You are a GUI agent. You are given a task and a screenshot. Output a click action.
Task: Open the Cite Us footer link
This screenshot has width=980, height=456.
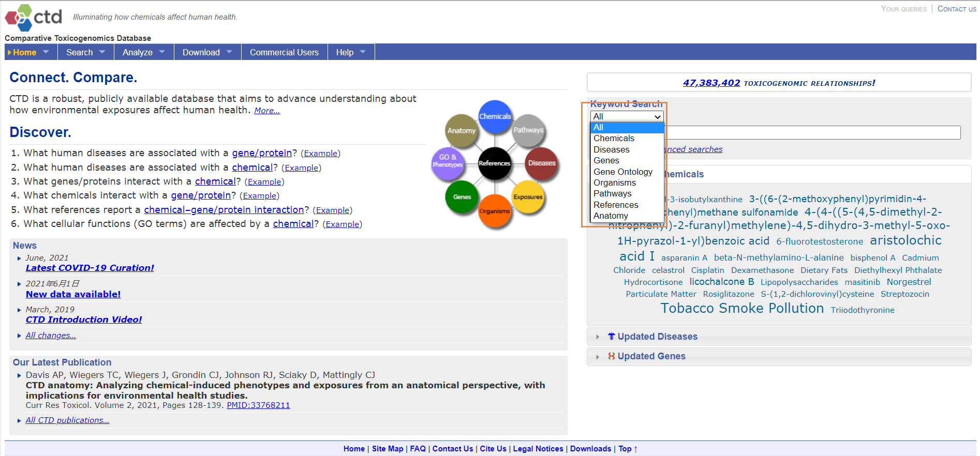click(x=493, y=449)
